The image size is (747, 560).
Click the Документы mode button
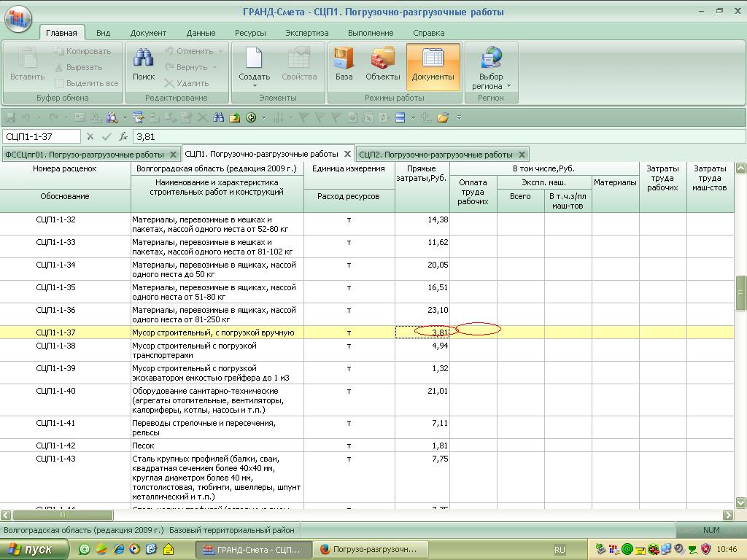pos(433,64)
